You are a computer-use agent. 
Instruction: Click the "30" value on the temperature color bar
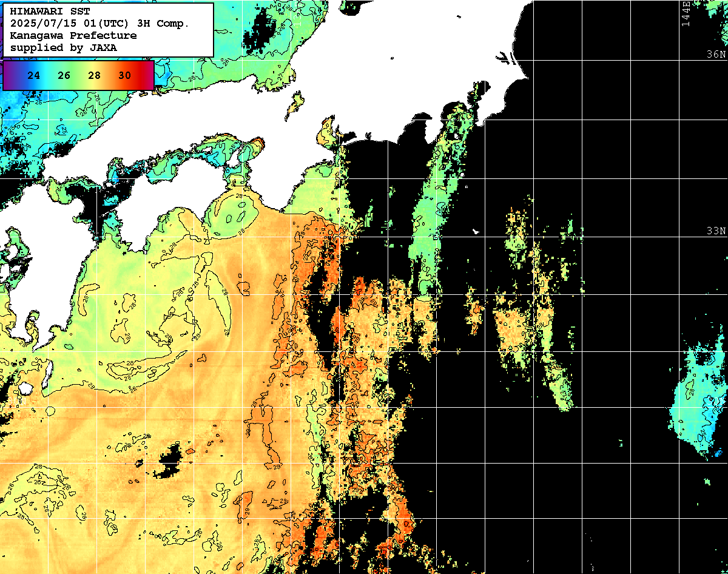[124, 76]
